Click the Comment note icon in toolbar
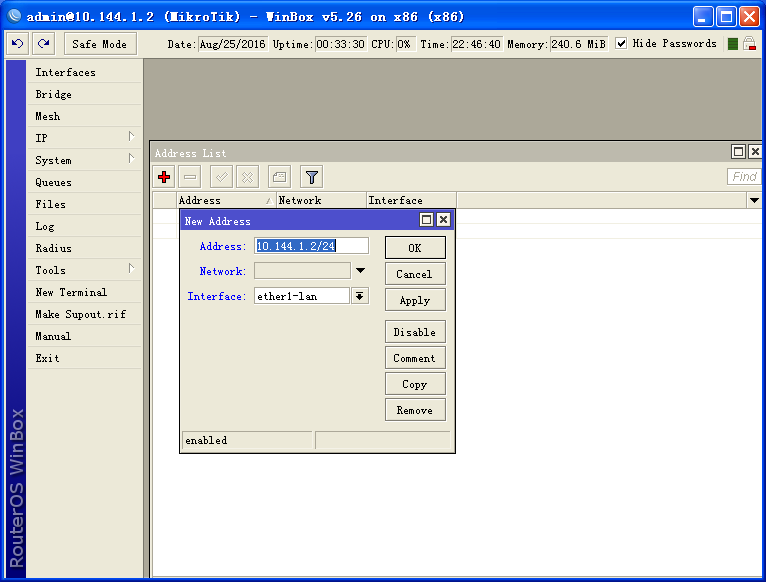This screenshot has width=766, height=582. click(279, 177)
